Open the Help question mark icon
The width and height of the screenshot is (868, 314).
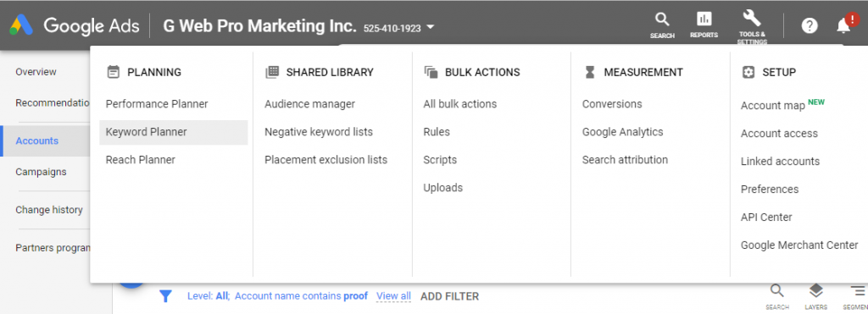pyautogui.click(x=810, y=25)
